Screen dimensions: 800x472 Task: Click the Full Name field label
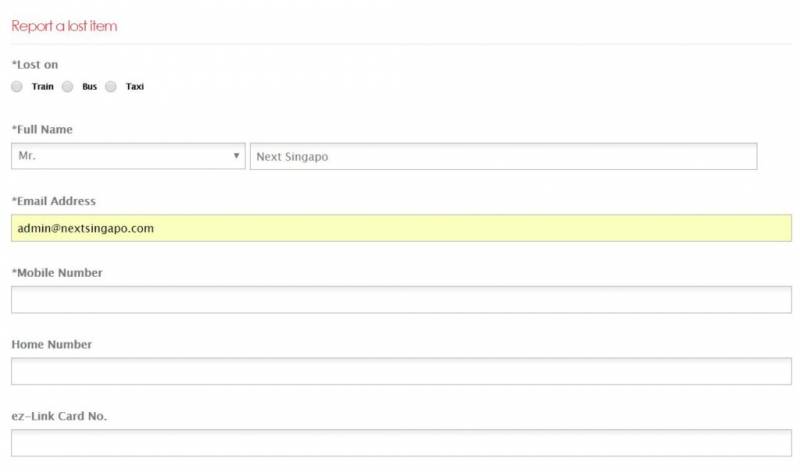coord(42,129)
